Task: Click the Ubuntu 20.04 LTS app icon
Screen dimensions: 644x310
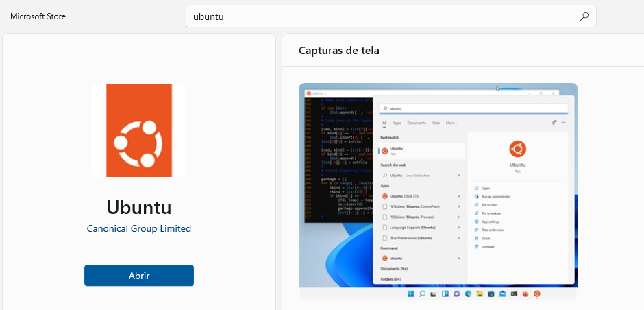Action: [x=385, y=195]
